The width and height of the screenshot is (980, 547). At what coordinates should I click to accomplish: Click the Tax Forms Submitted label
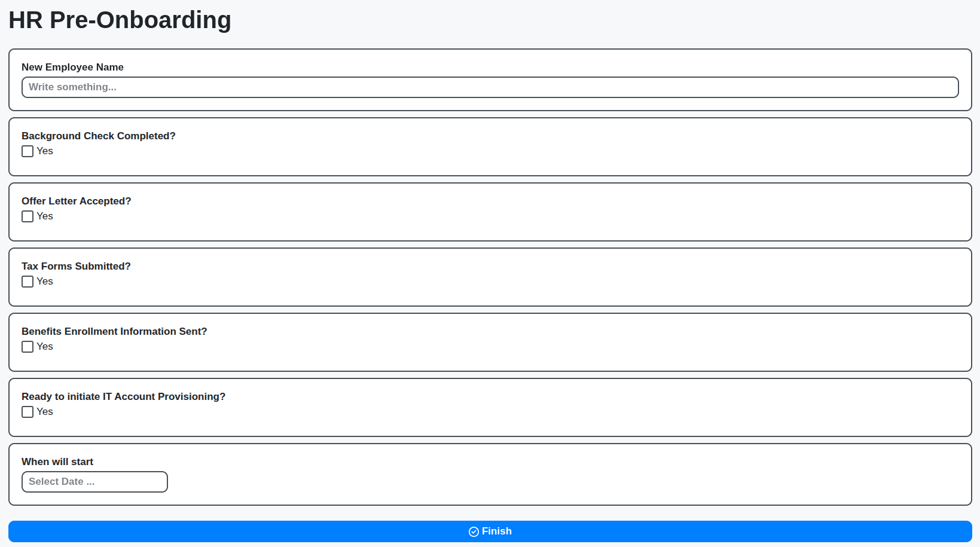pos(76,266)
